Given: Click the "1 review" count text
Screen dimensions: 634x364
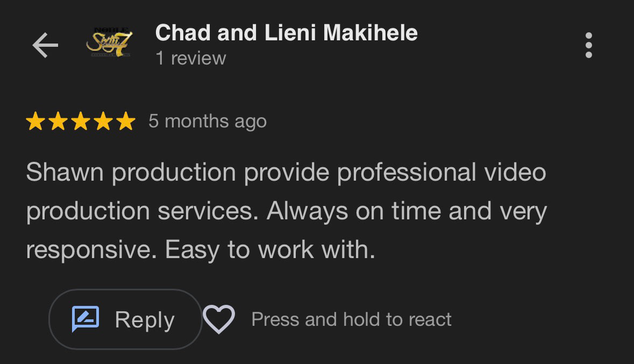Looking at the screenshot, I should (x=191, y=58).
